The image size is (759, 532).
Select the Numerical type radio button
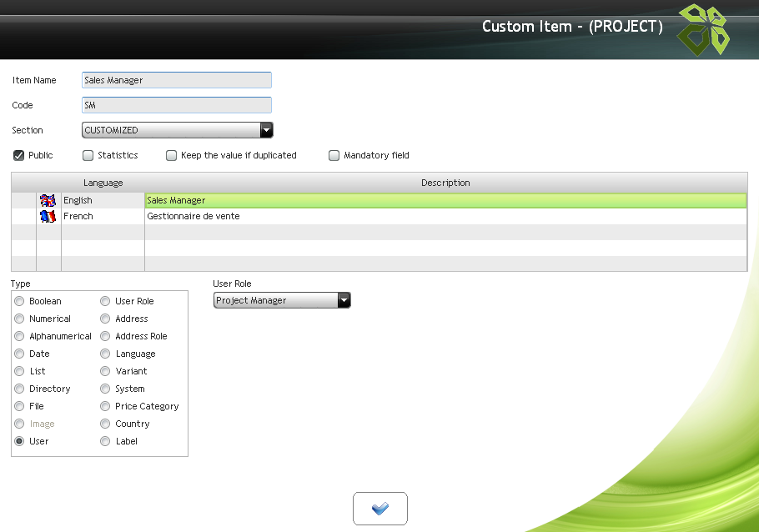click(19, 319)
